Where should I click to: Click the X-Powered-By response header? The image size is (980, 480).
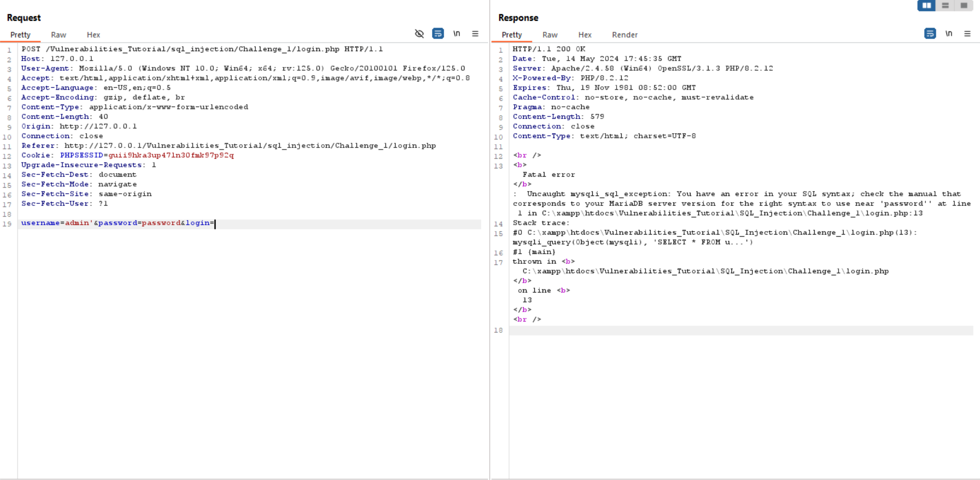pyautogui.click(x=571, y=78)
